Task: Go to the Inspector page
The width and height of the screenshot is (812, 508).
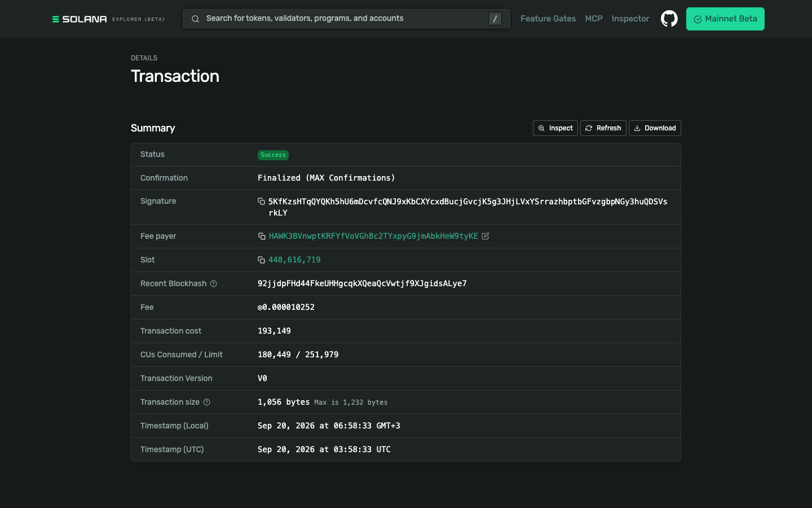Action: (x=630, y=19)
